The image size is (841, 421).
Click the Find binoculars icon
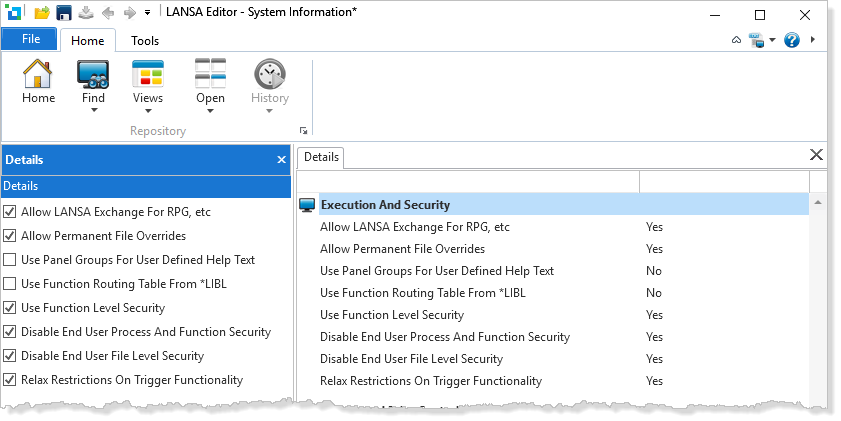(93, 74)
